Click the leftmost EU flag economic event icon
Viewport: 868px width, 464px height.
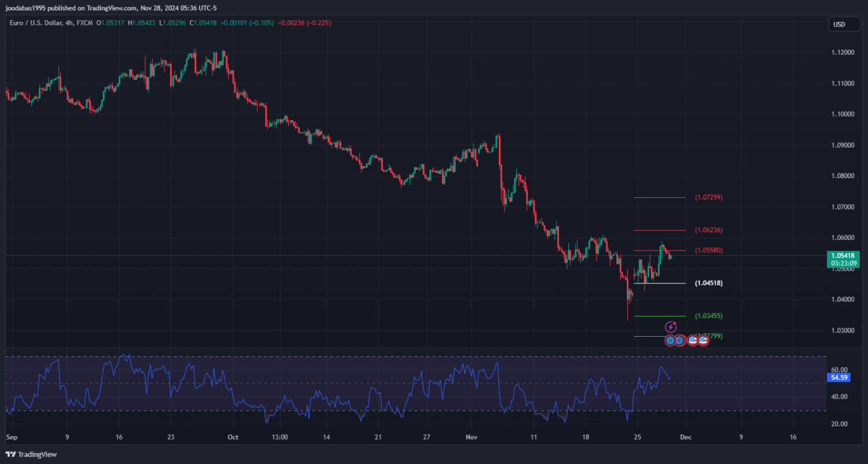tap(670, 341)
